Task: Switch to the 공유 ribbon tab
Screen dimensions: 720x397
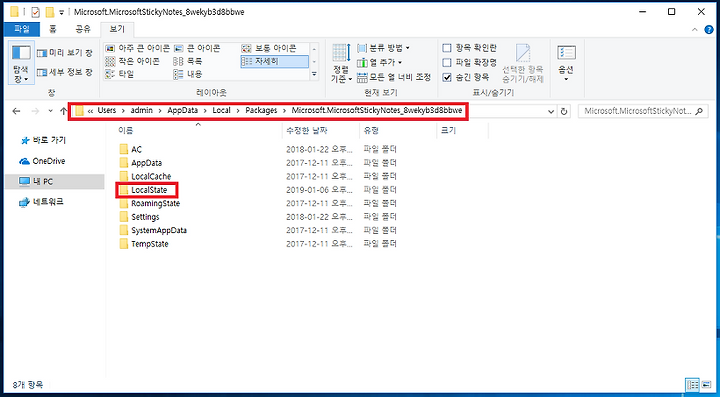Action: (82, 29)
